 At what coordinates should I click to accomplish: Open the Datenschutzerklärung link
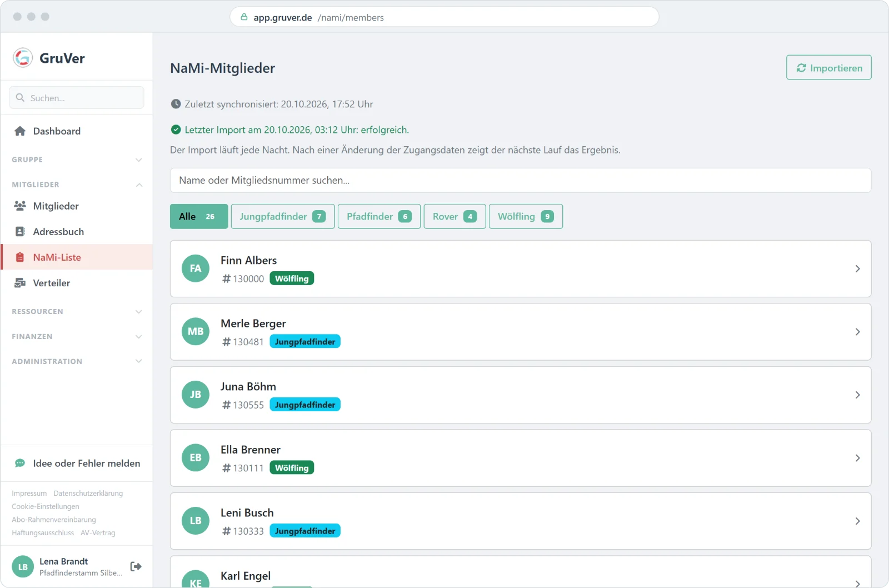point(88,494)
